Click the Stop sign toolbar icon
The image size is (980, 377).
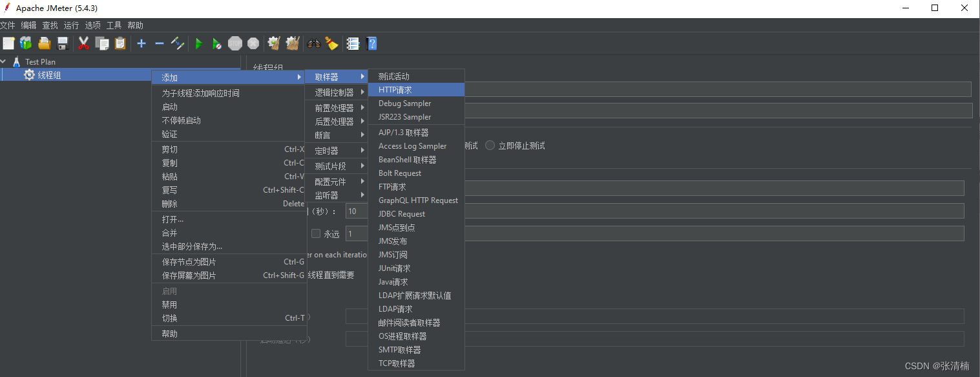coord(235,43)
